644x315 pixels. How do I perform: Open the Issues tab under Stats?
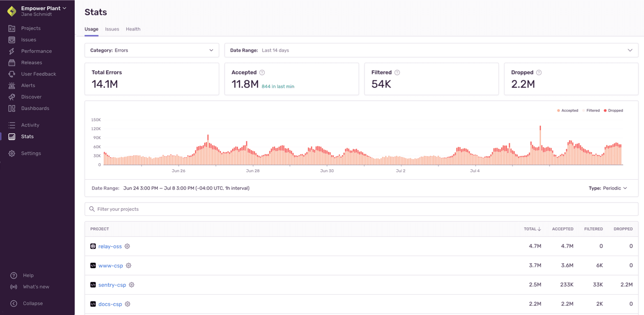(112, 29)
